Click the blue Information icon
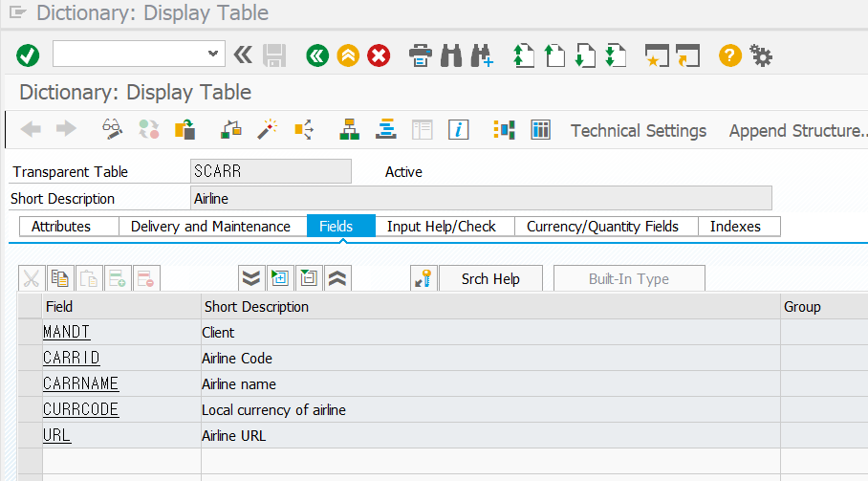The image size is (868, 481). tap(458, 129)
